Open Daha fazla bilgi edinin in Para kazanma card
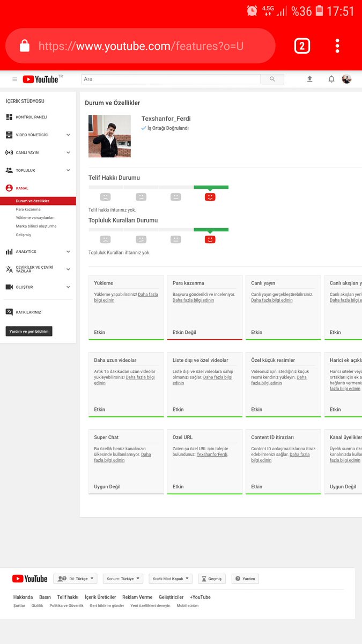Image resolution: width=362 pixels, height=644 pixels. pyautogui.click(x=193, y=300)
